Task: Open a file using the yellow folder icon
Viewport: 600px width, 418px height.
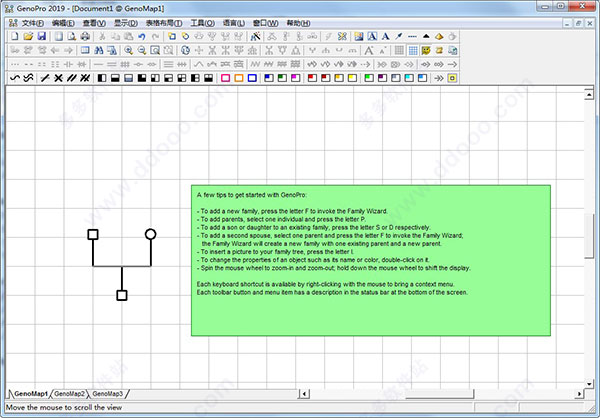Action: pos(28,36)
